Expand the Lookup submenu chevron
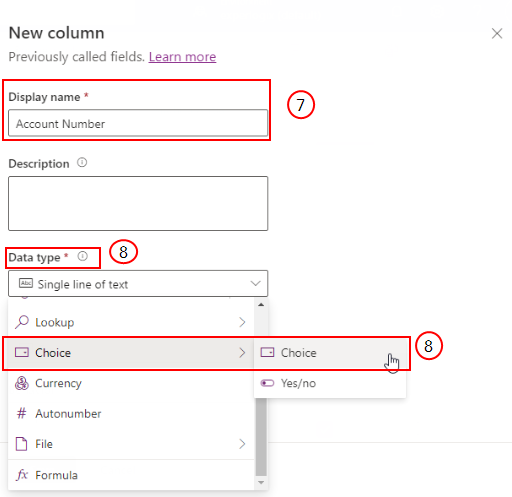The width and height of the screenshot is (512, 497). click(x=242, y=322)
